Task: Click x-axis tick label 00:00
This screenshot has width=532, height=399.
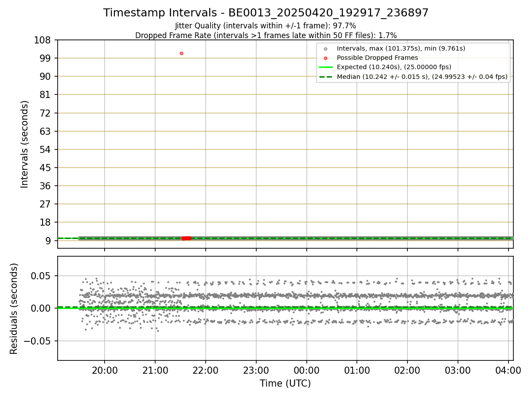Action: pos(306,370)
